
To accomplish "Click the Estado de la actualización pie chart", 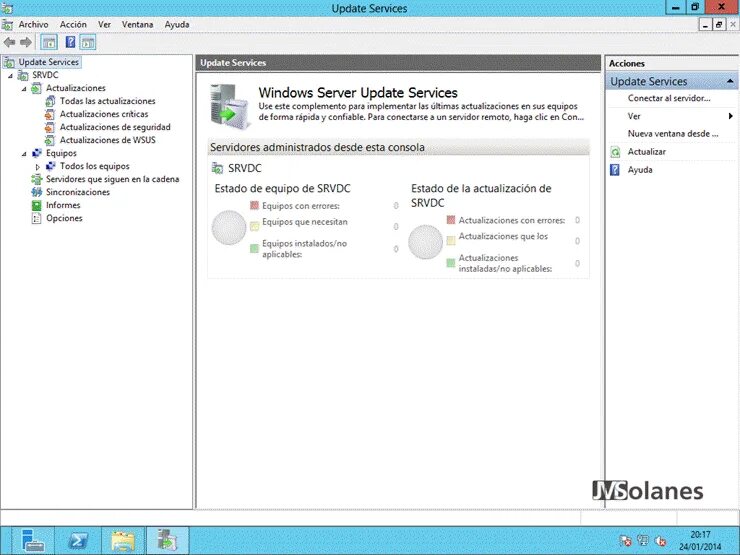I will pyautogui.click(x=425, y=242).
